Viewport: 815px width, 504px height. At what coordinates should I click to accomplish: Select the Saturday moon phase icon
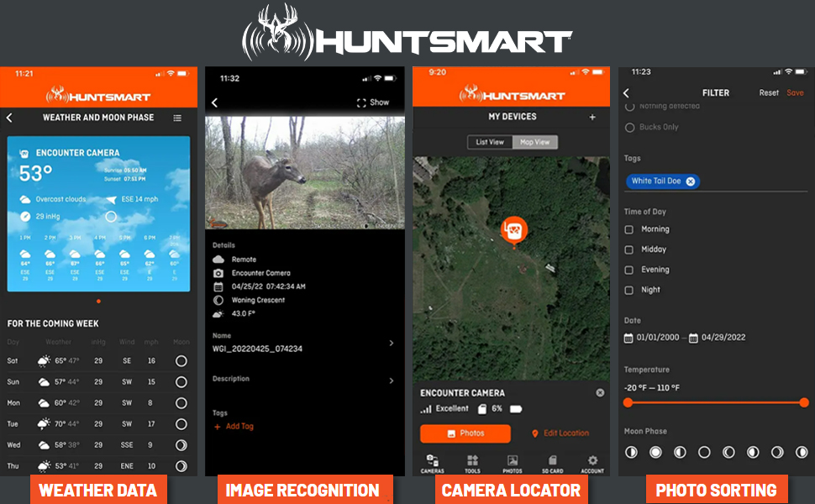click(181, 360)
